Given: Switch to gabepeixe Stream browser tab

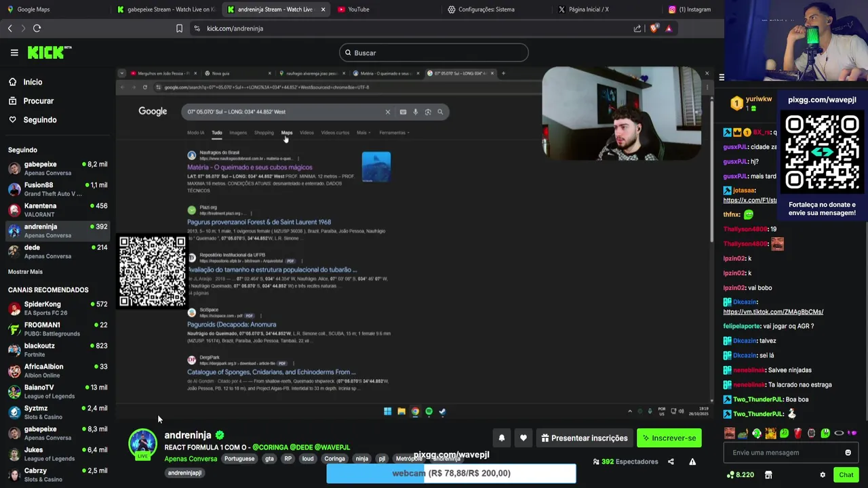Looking at the screenshot, I should (x=166, y=9).
